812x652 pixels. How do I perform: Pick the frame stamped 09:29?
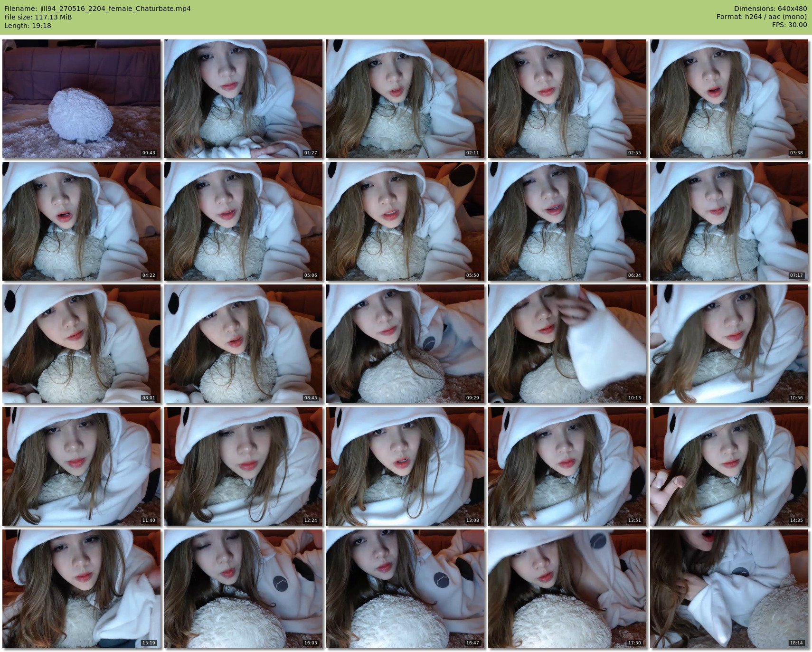[406, 344]
